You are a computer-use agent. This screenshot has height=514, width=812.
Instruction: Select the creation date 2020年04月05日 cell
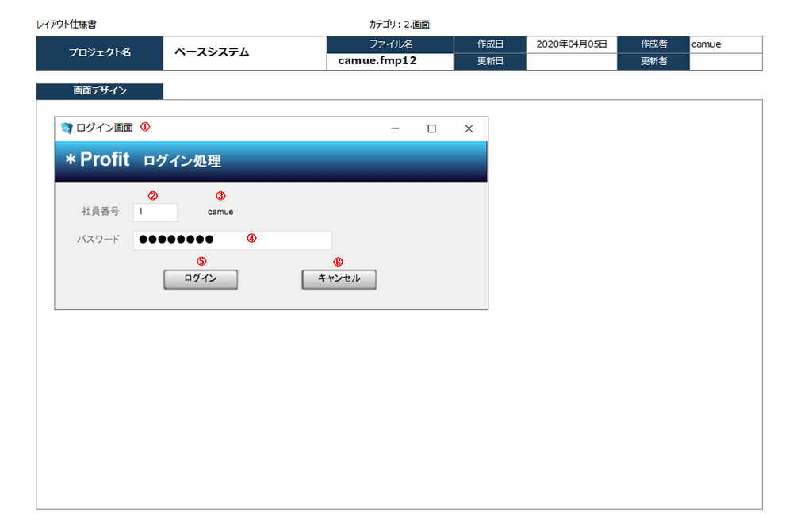click(x=571, y=44)
